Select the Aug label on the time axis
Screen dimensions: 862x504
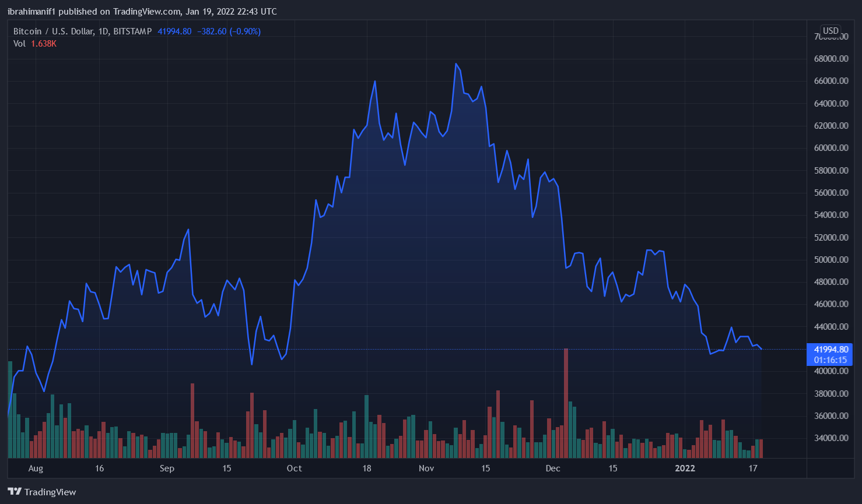[x=36, y=468]
